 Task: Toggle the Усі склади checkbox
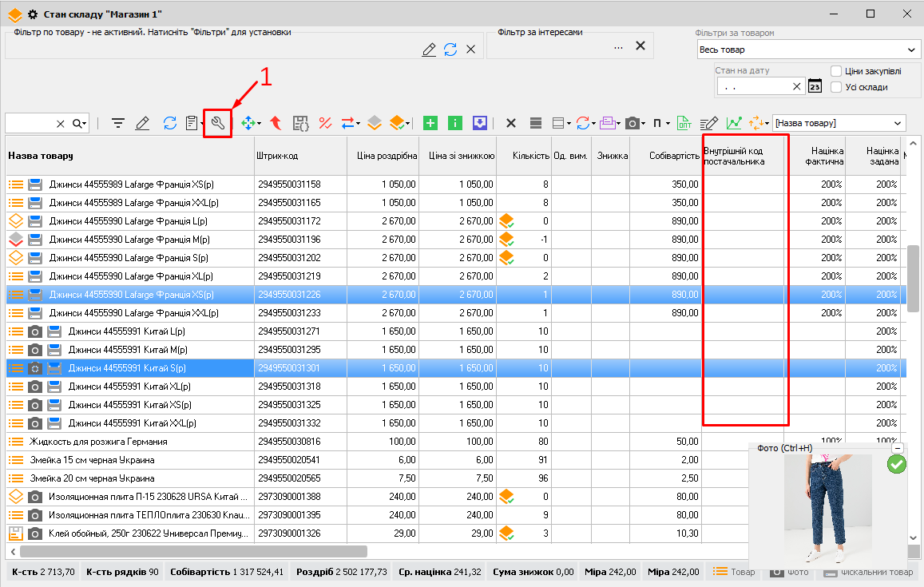[x=837, y=87]
